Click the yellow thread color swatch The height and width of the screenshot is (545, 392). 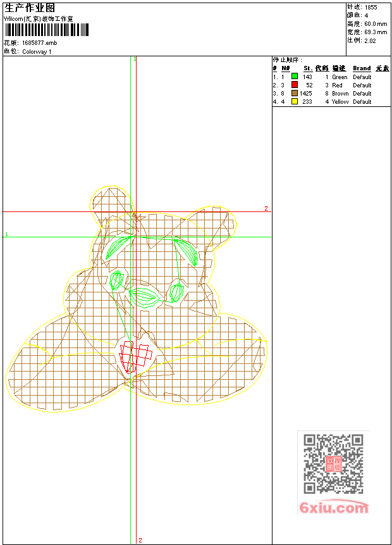pos(295,101)
